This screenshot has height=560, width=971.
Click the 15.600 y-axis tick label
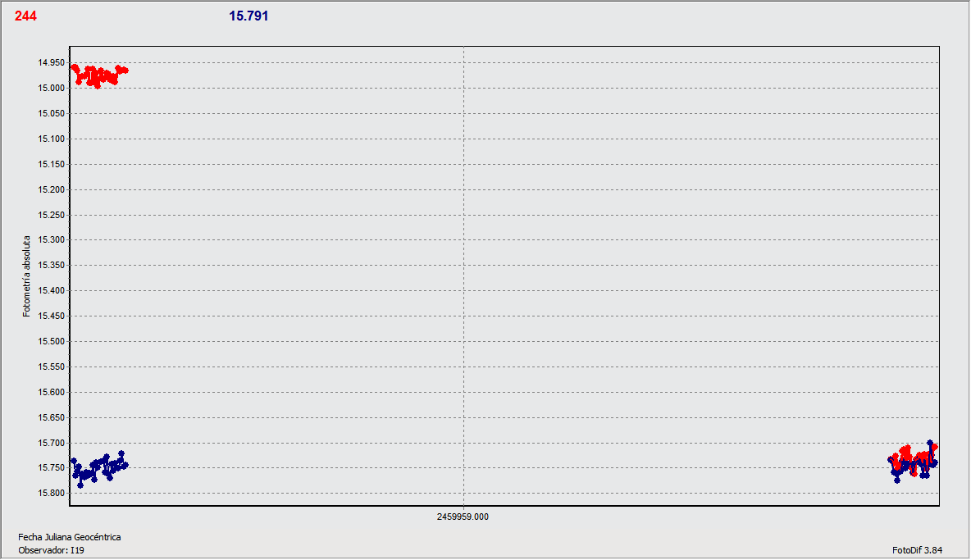[51, 392]
